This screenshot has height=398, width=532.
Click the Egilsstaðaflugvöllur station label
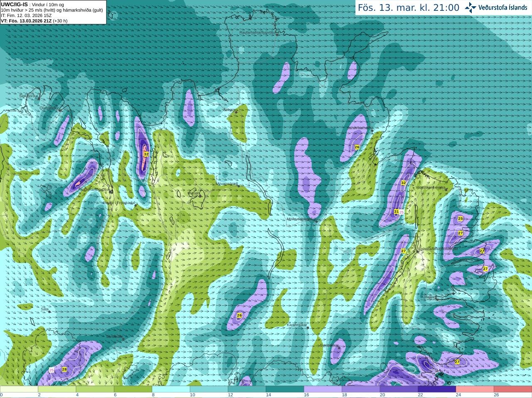[438, 249]
